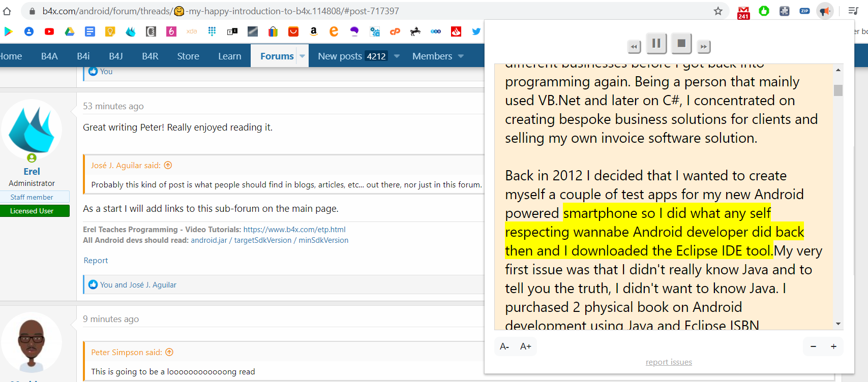Open the cPanel orange bookmark icon

click(x=395, y=31)
